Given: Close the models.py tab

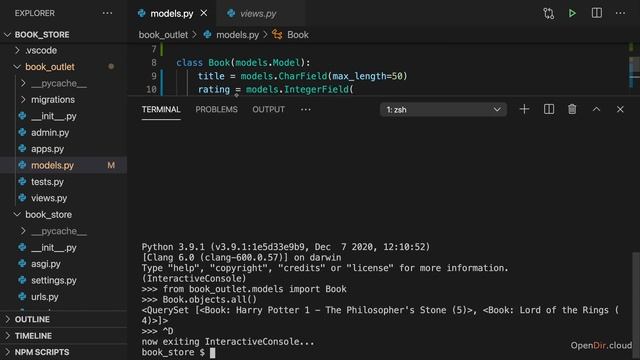Looking at the screenshot, I should [x=204, y=13].
